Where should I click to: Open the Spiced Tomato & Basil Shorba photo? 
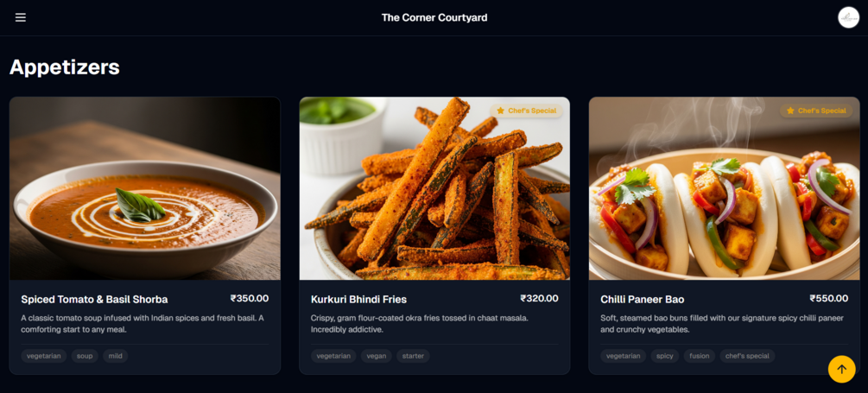coord(145,188)
